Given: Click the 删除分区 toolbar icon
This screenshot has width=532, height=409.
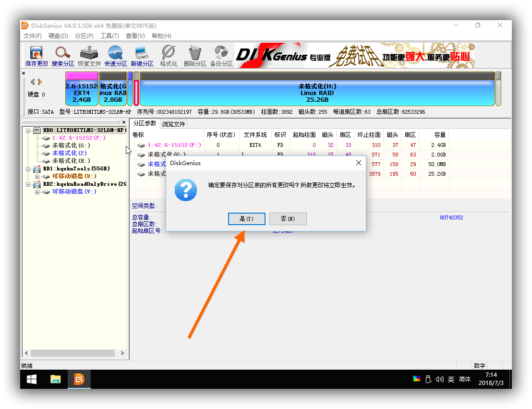Looking at the screenshot, I should tap(195, 56).
